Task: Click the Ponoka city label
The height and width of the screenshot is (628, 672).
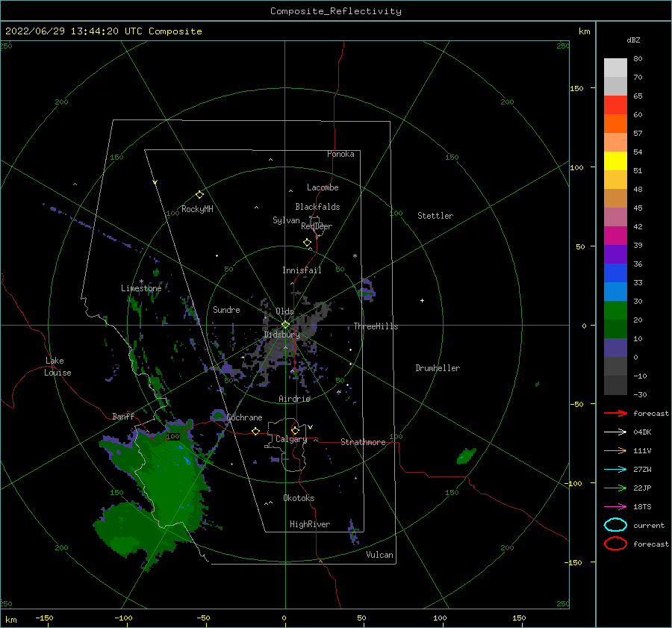Action: (x=340, y=154)
